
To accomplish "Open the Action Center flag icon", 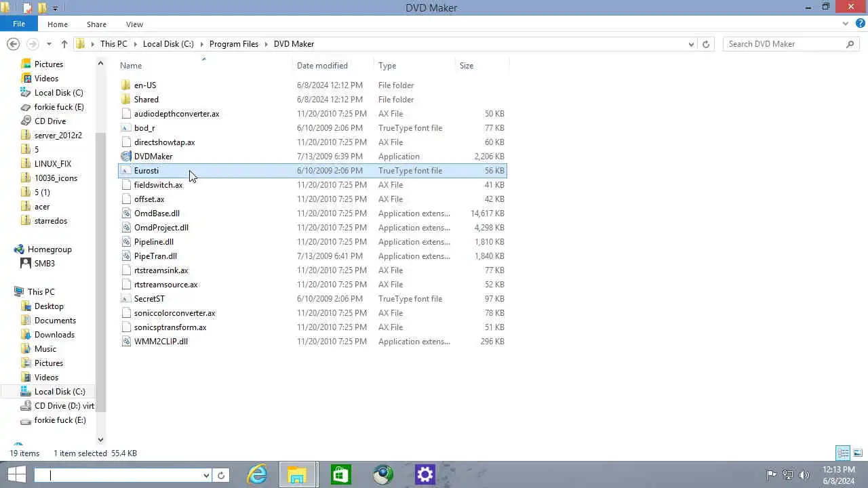I will pos(771,475).
